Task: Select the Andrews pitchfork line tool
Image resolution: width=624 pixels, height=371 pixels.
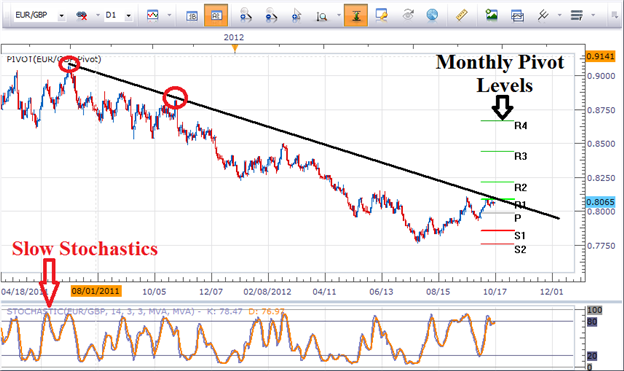Action: (542, 15)
